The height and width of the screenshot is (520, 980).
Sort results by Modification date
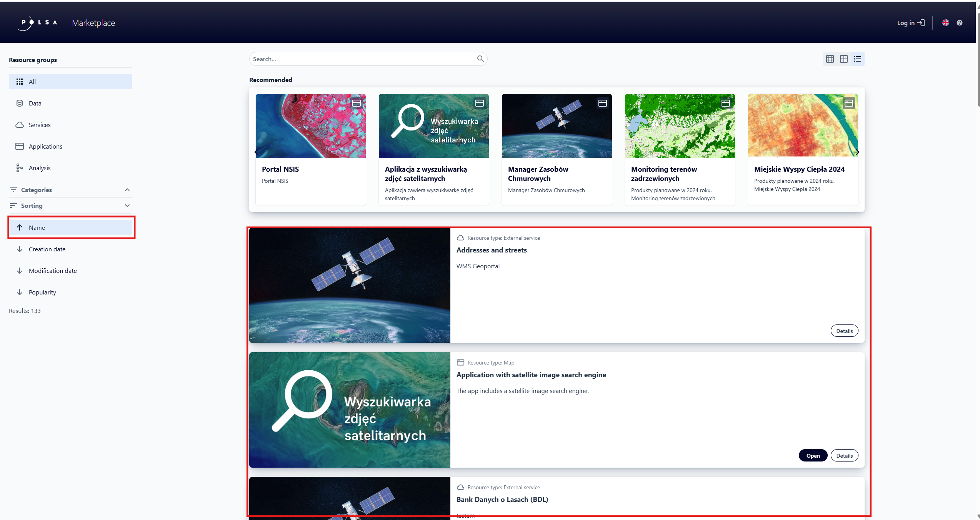click(x=53, y=271)
